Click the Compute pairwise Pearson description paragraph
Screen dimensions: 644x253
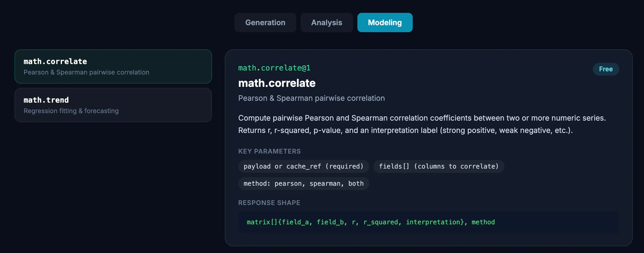point(422,124)
